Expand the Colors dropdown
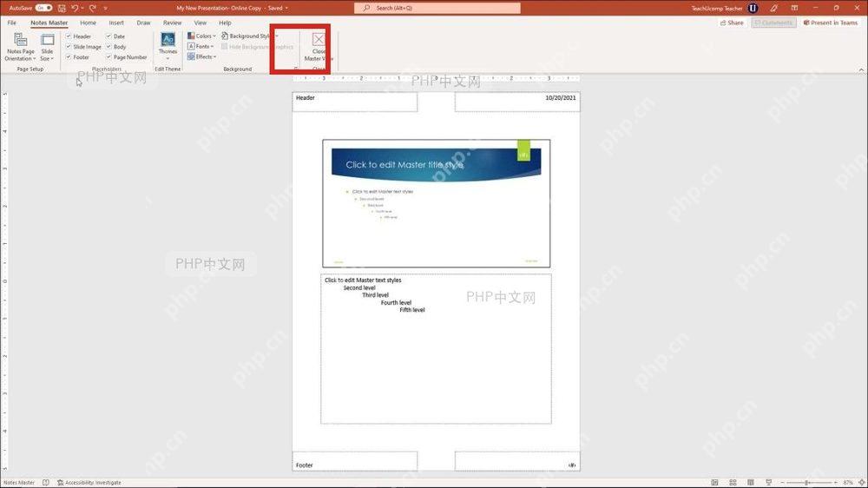 click(201, 36)
